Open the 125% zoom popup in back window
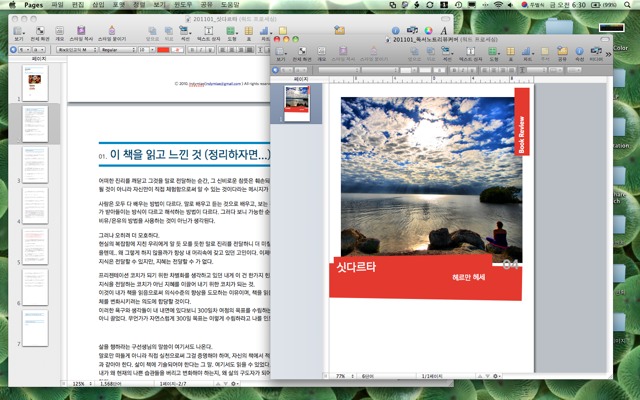The width and height of the screenshot is (640, 400). 82,384
